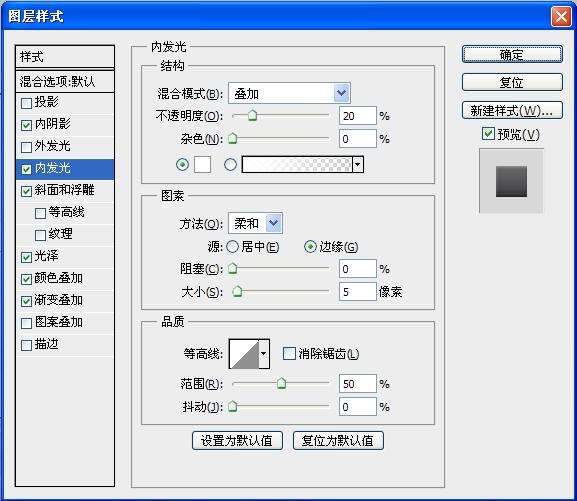The image size is (577, 501).
Task: Toggle the 预览 preview checkbox
Action: (x=488, y=133)
